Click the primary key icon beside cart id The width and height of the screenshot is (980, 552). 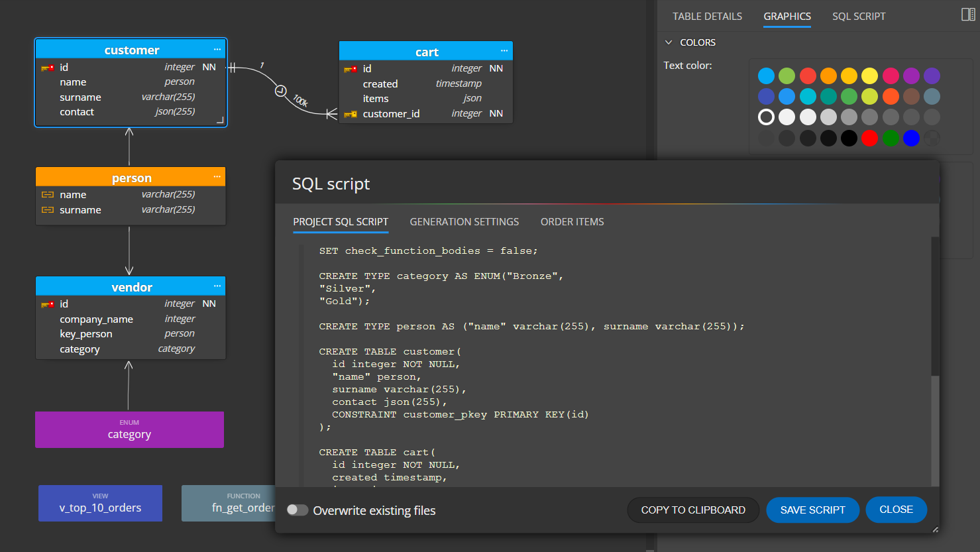[x=351, y=69]
